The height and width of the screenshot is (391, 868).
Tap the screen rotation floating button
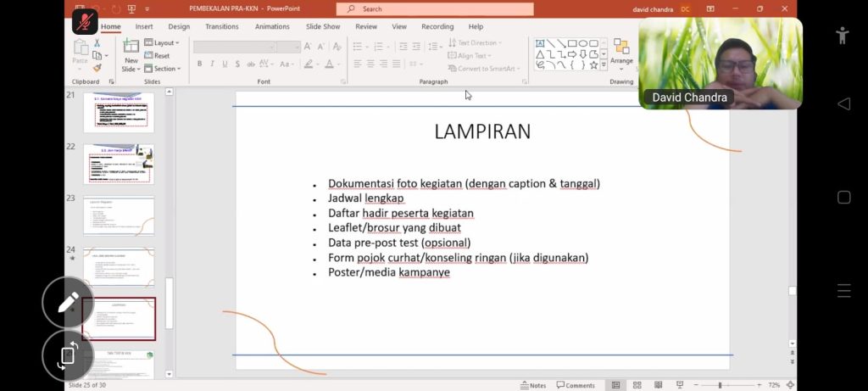click(x=68, y=355)
